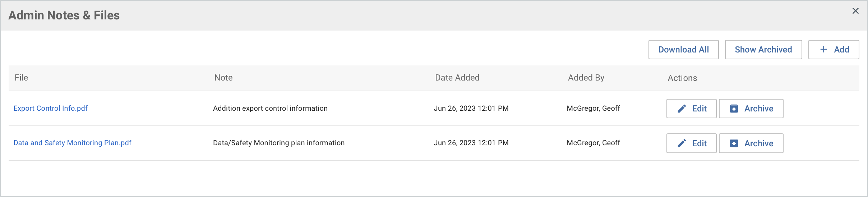Select the Date Added column header

[x=457, y=78]
